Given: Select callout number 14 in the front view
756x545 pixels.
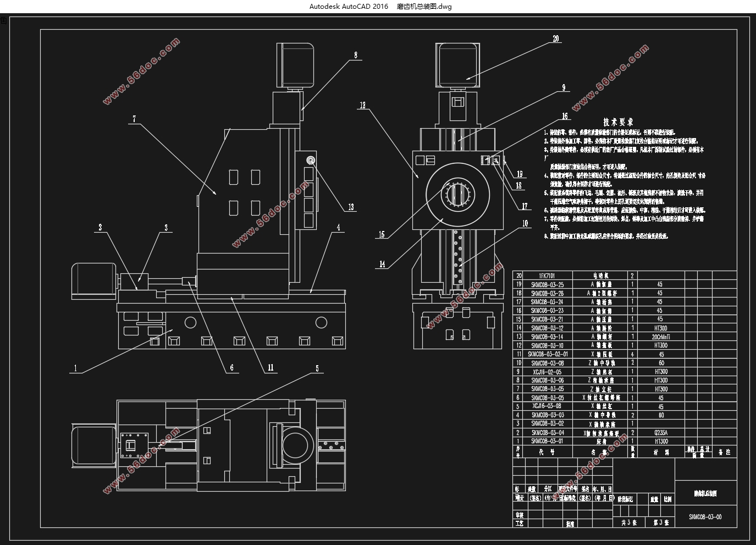Looking at the screenshot, I should 382,265.
